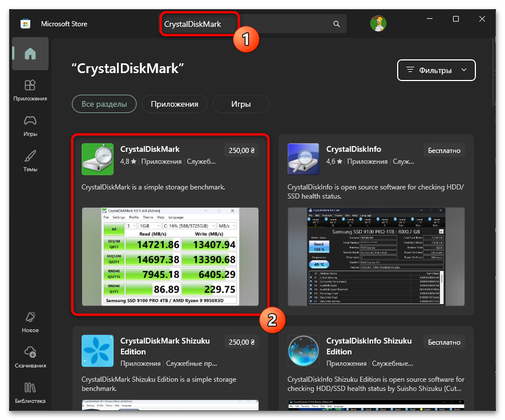The width and height of the screenshot is (505, 420).
Task: Click the CrystalDiskMark benchmark screenshot thumbnail
Action: click(170, 257)
